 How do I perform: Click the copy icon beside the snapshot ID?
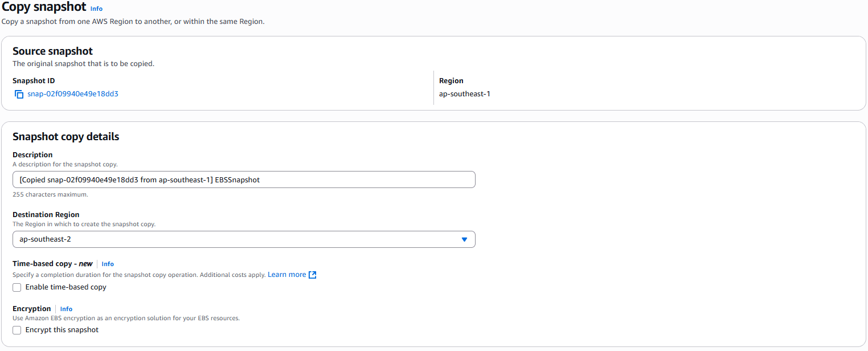pos(19,94)
